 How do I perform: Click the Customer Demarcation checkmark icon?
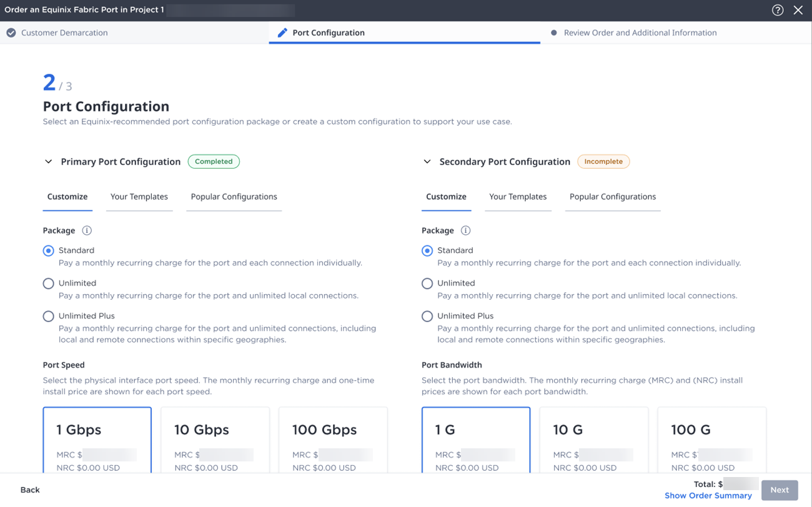[11, 32]
